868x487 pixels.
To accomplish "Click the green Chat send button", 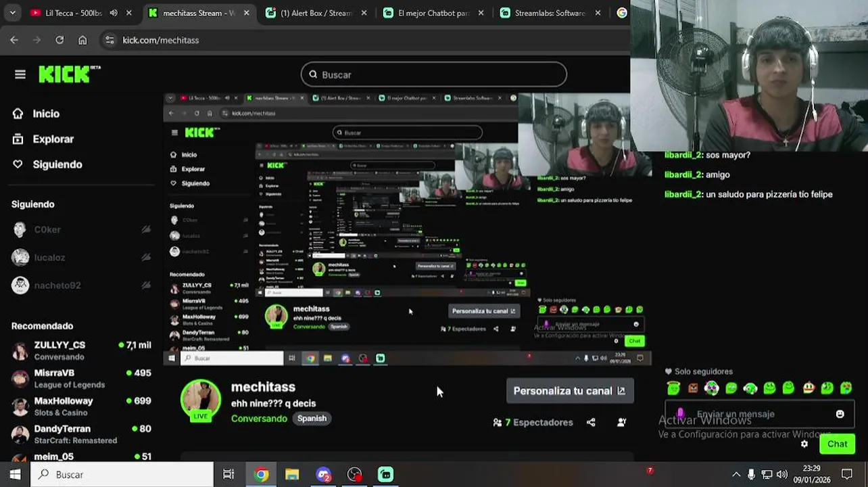I will click(837, 444).
